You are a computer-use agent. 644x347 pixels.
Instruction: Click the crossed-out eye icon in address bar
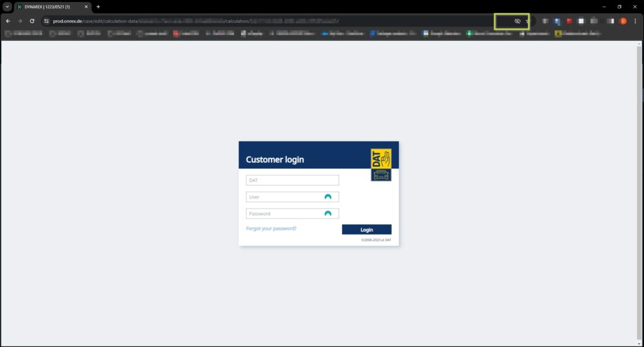[x=518, y=21]
